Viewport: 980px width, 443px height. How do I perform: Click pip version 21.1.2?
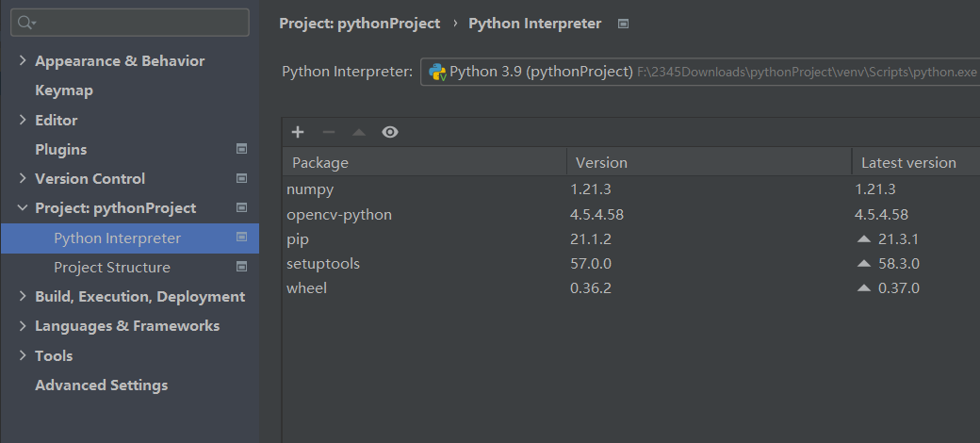pyautogui.click(x=591, y=238)
